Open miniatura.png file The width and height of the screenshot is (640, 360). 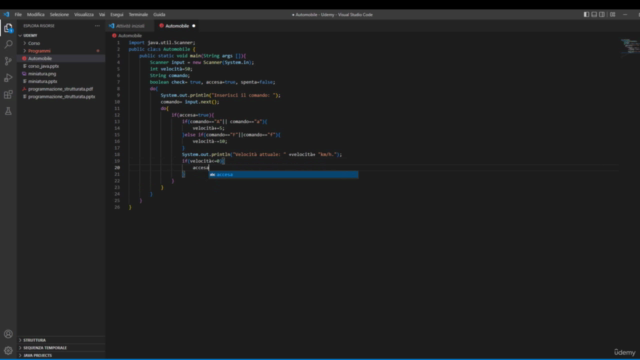(x=61, y=74)
